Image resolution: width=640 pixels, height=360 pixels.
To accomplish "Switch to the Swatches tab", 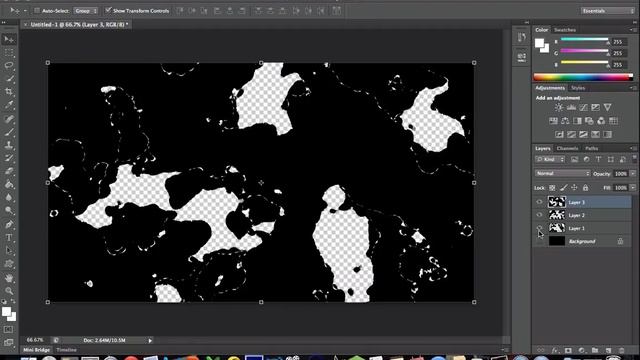I will click(x=565, y=30).
